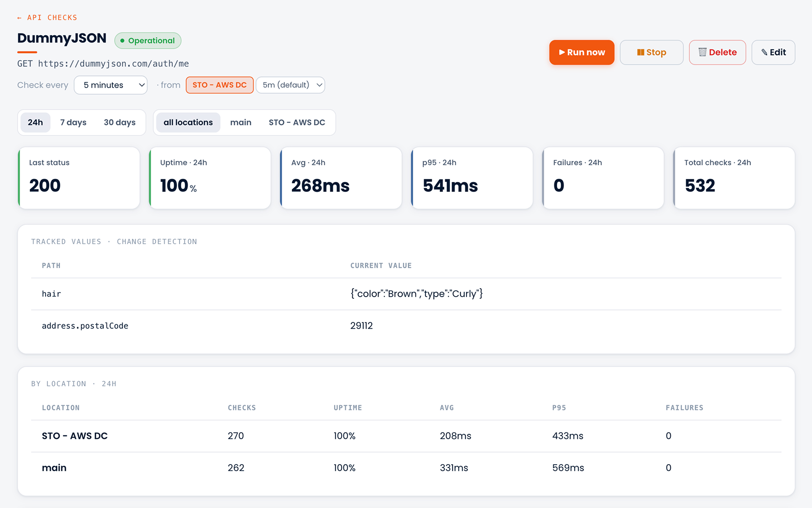Click the p95 541ms value
812x508 pixels.
(x=450, y=186)
